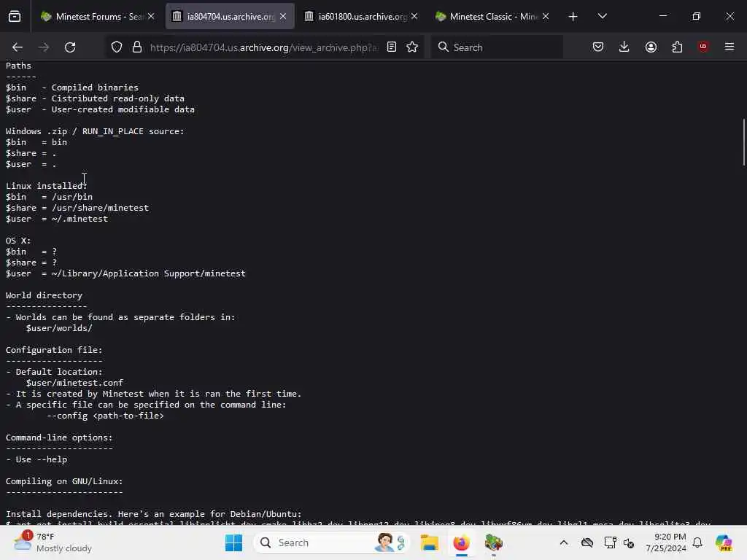Image resolution: width=747 pixels, height=560 pixels.
Task: Click the display/network tray icon
Action: (610, 542)
